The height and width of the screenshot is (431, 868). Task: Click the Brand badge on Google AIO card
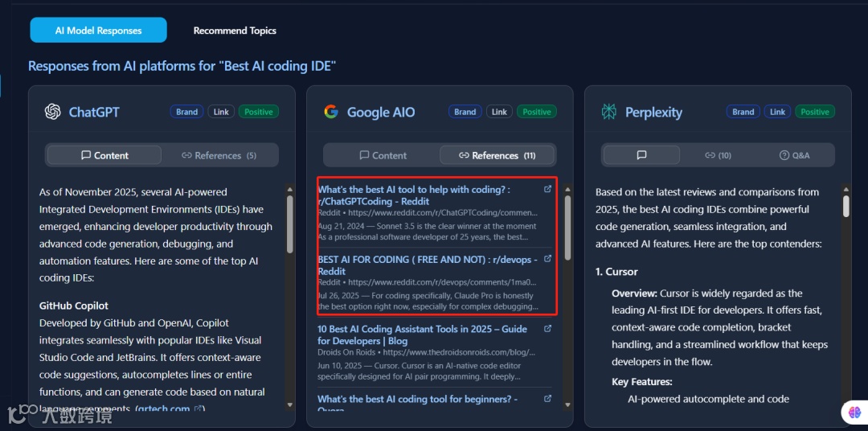465,112
